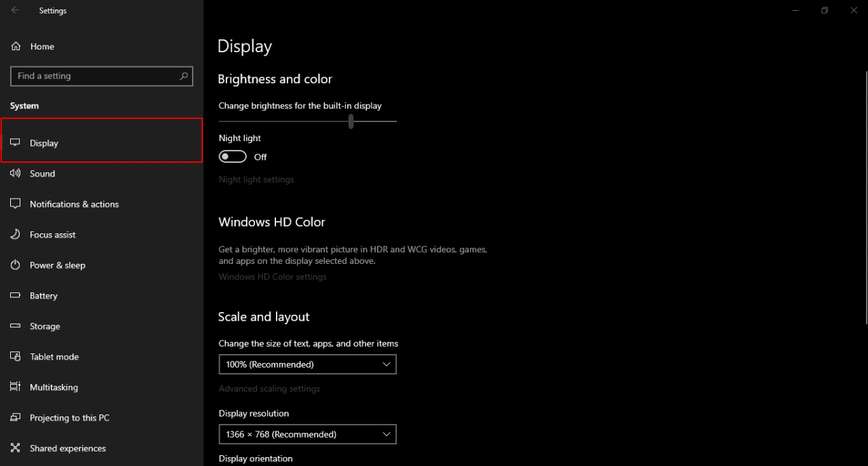868x466 pixels.
Task: Select the Focus assist moon icon
Action: point(16,235)
